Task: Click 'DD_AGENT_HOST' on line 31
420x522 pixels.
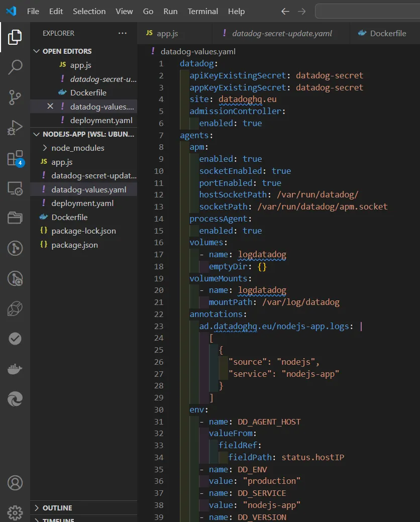Action: [x=269, y=422]
